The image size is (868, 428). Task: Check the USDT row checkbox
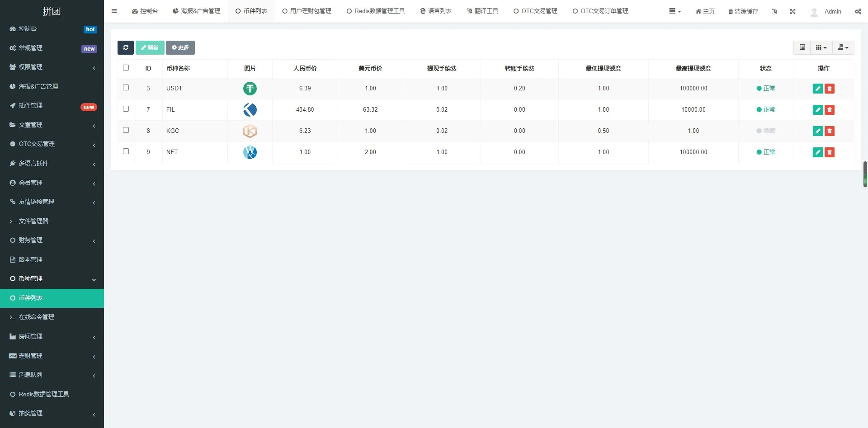click(x=126, y=88)
